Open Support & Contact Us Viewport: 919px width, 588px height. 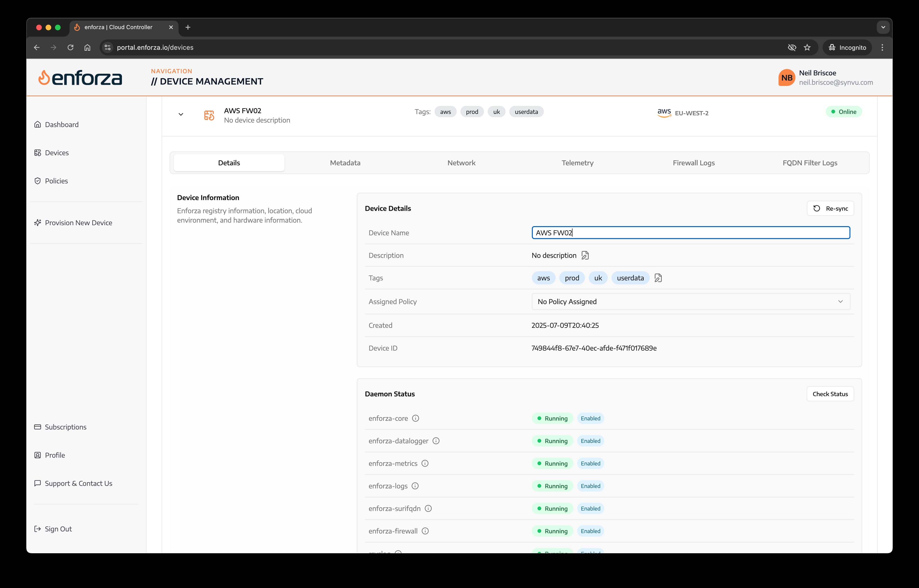click(x=73, y=483)
